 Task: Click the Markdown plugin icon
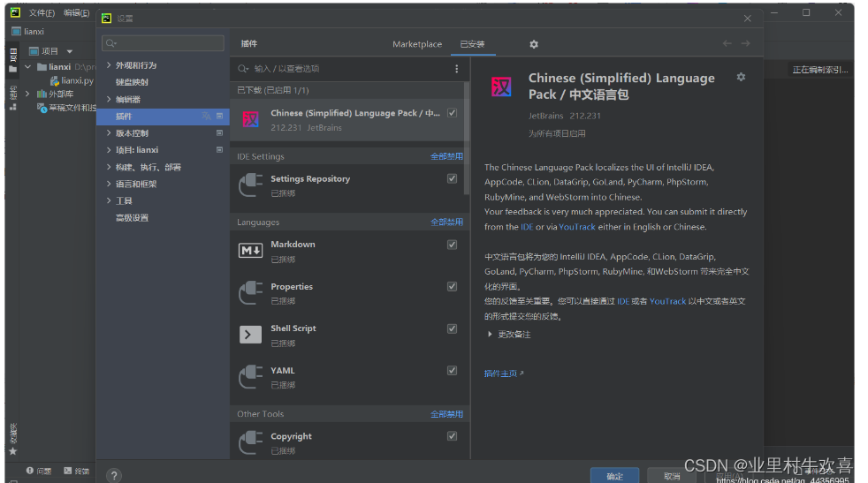click(x=250, y=251)
